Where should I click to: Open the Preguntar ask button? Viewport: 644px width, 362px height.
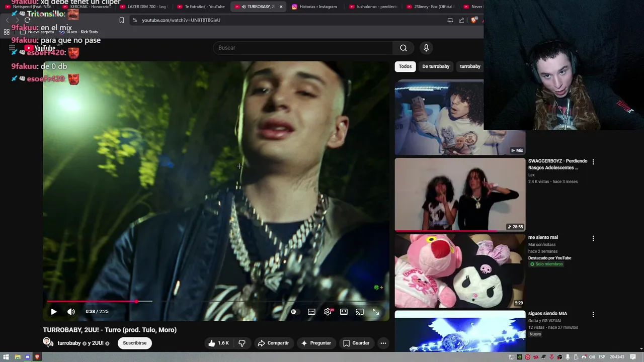[x=316, y=343]
